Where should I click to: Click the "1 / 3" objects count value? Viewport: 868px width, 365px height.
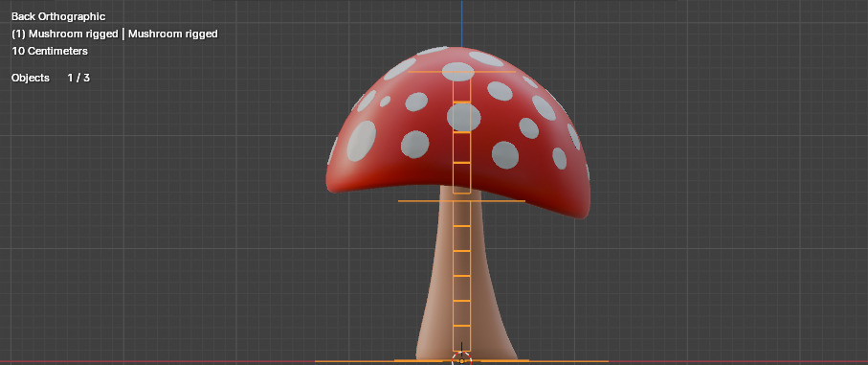click(x=78, y=79)
